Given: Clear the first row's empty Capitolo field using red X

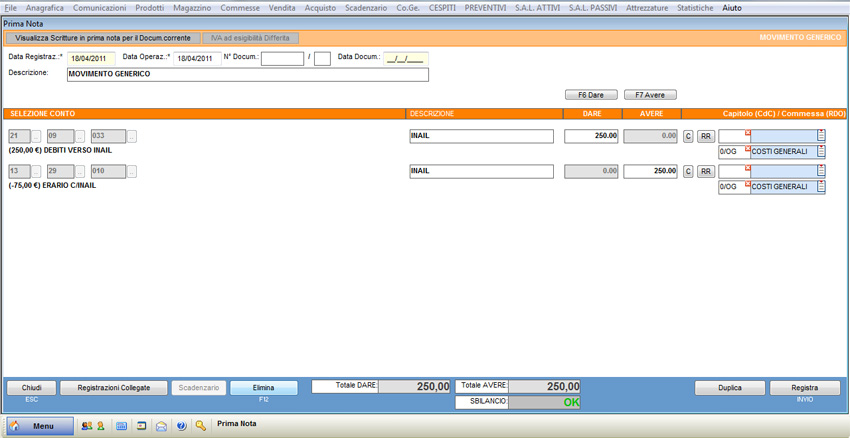Looking at the screenshot, I should (x=747, y=132).
